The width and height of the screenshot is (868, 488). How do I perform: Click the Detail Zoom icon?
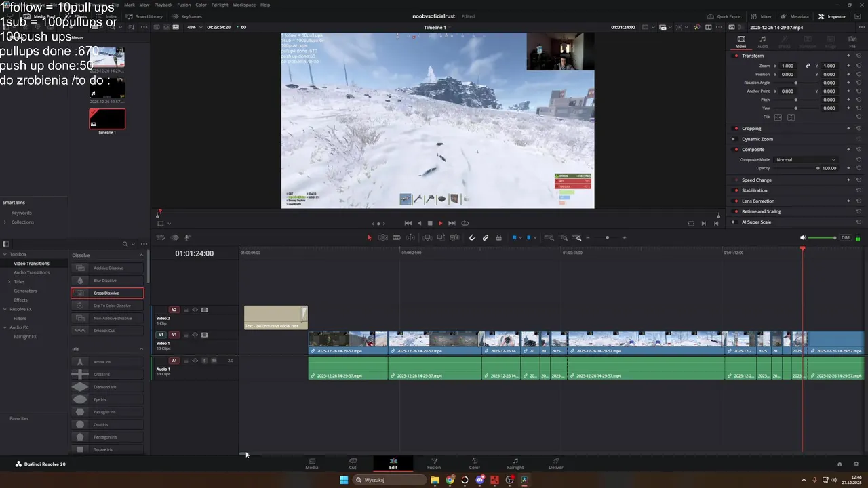point(564,238)
